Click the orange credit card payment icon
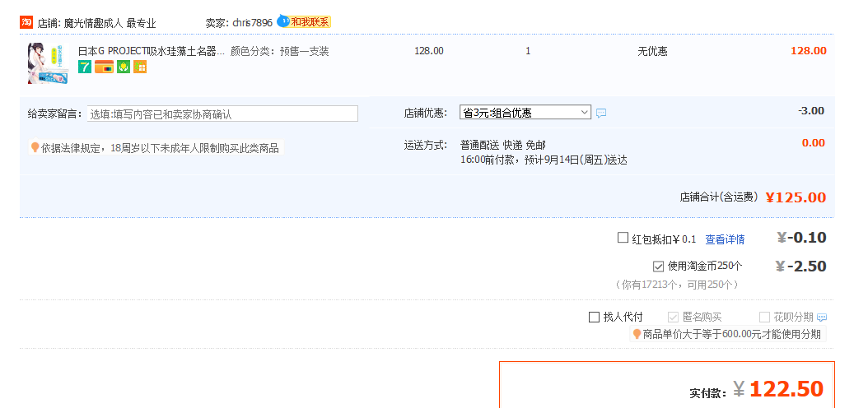868x408 pixels. 104,67
